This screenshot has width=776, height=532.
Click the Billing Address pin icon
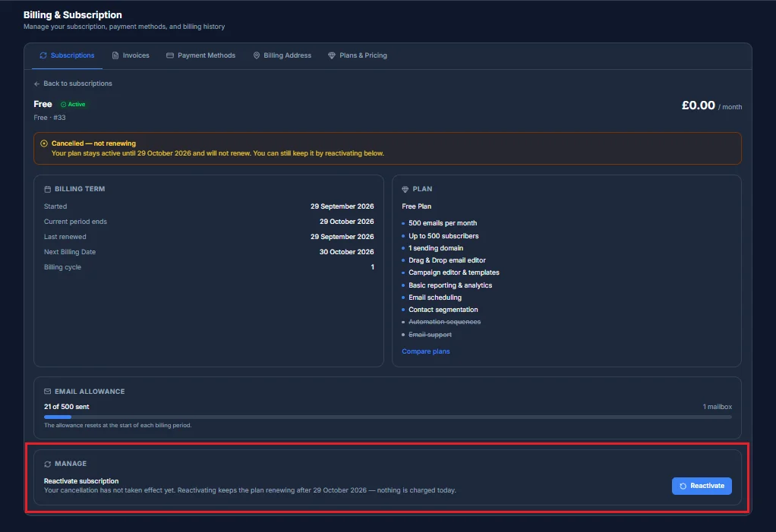pyautogui.click(x=257, y=55)
